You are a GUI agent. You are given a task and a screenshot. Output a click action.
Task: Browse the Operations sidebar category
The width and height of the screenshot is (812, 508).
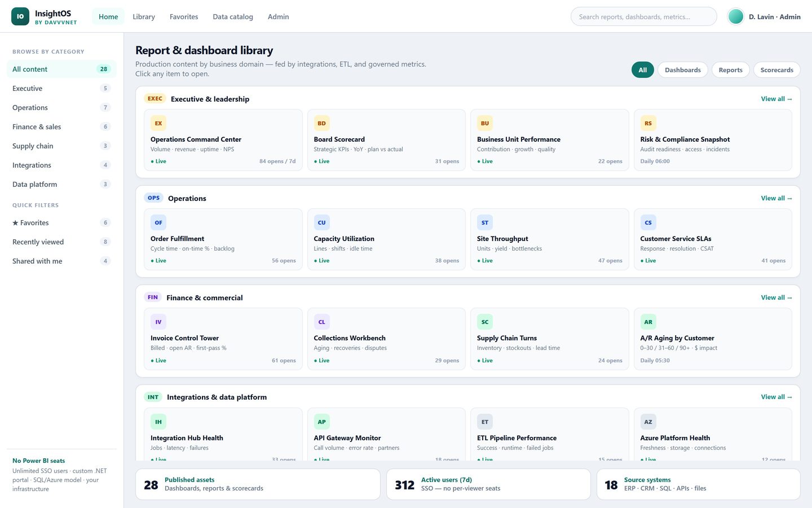pos(61,107)
